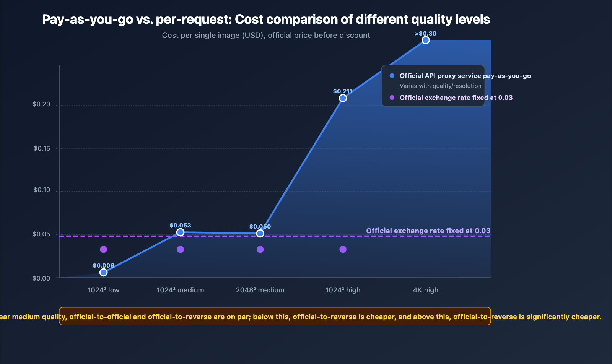This screenshot has height=364, width=612.
Task: Click the blue data point labeled $0.006
Action: coord(103,272)
